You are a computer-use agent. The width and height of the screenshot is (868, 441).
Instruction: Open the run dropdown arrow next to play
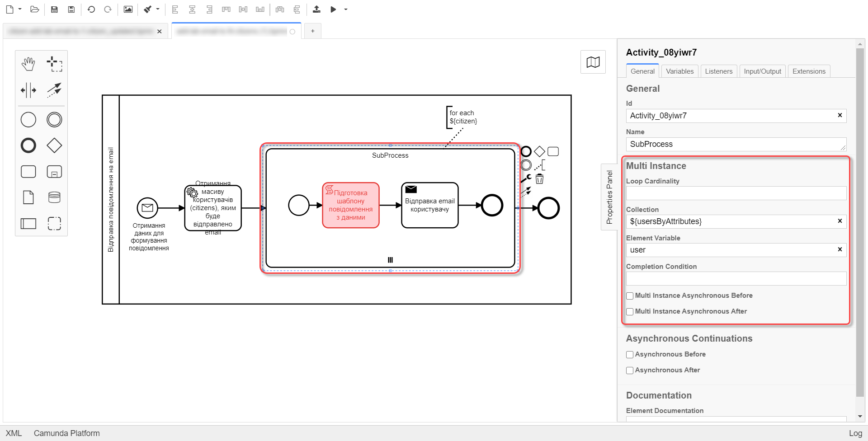[x=346, y=9]
